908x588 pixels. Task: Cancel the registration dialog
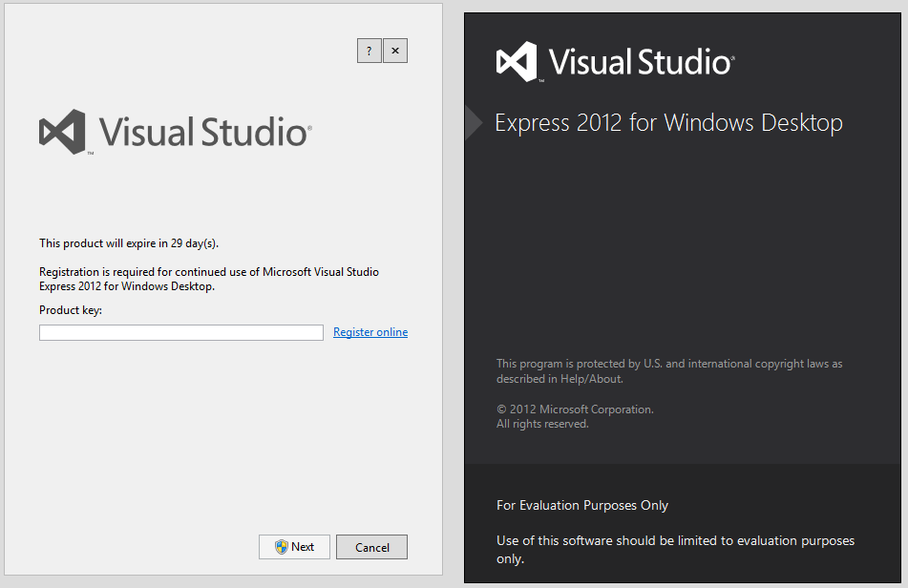coord(371,547)
